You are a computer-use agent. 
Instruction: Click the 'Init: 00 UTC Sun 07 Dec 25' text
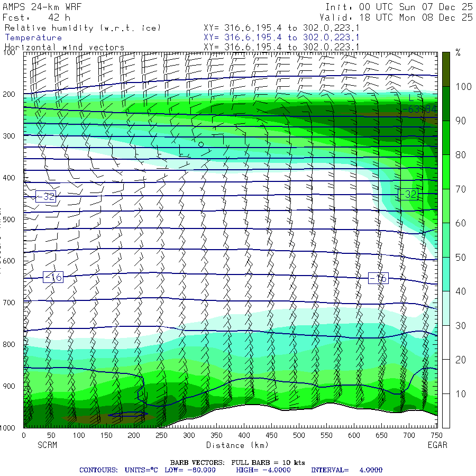click(399, 7)
